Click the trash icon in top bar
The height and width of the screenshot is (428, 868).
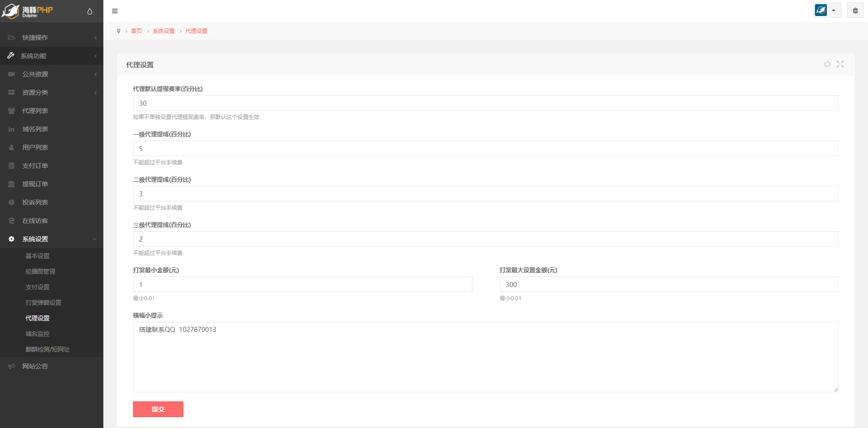855,11
